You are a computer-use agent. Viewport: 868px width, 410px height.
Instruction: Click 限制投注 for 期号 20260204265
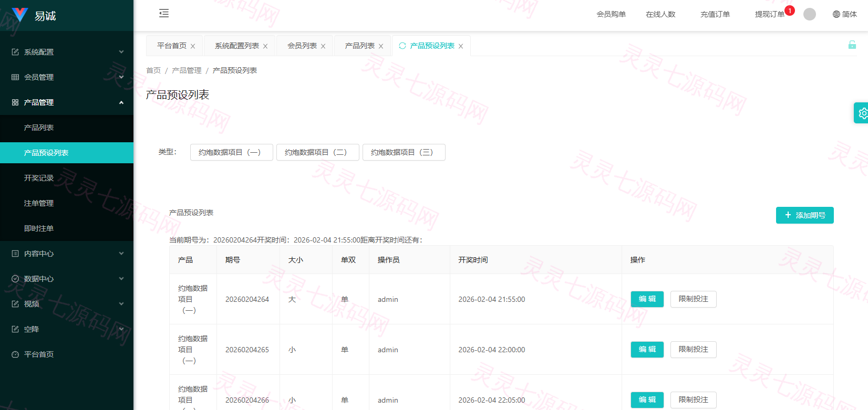[694, 350]
